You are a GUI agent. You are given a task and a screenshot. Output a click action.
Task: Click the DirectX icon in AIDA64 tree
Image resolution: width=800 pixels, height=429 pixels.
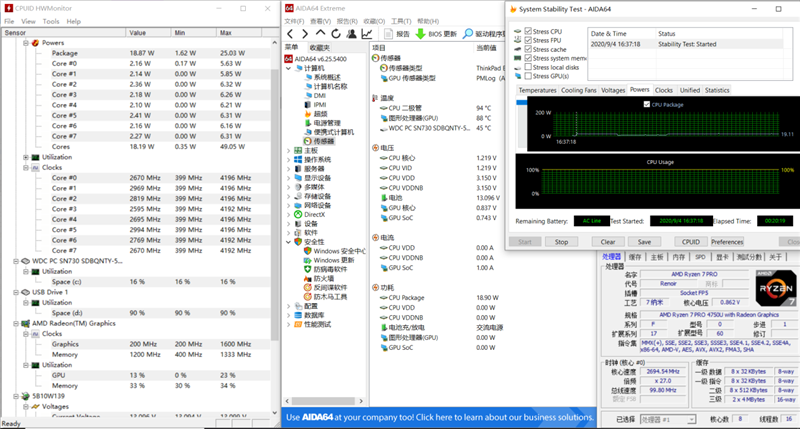pyautogui.click(x=298, y=215)
